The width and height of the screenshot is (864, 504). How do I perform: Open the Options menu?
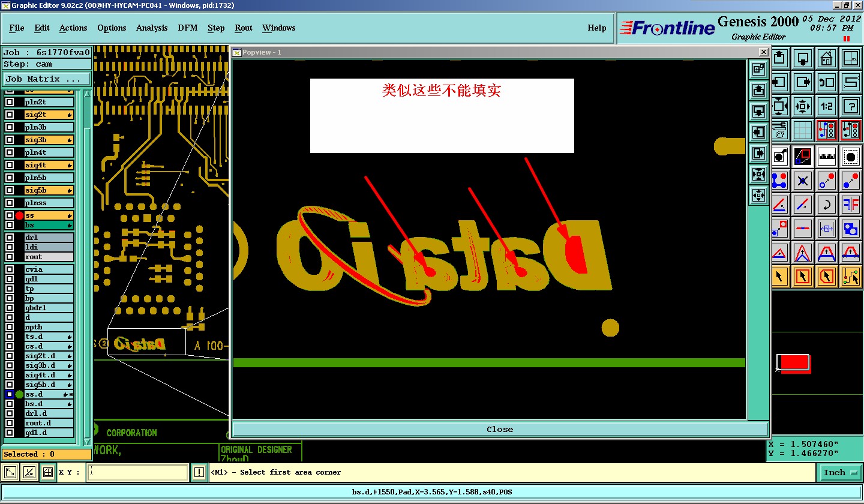click(112, 28)
